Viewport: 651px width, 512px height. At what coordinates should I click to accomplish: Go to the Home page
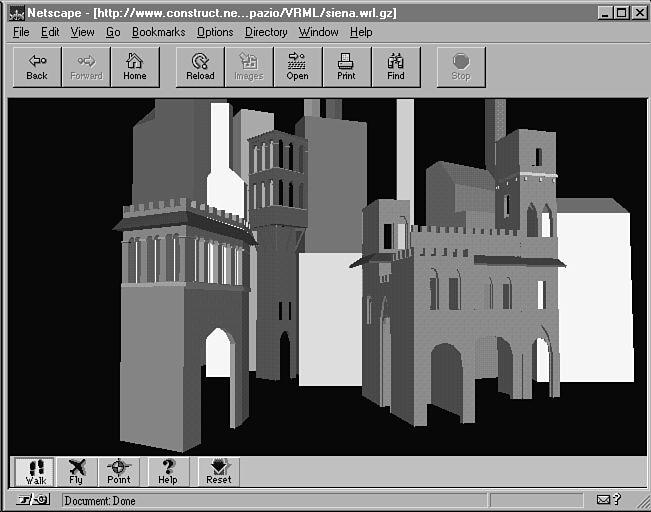pyautogui.click(x=135, y=67)
